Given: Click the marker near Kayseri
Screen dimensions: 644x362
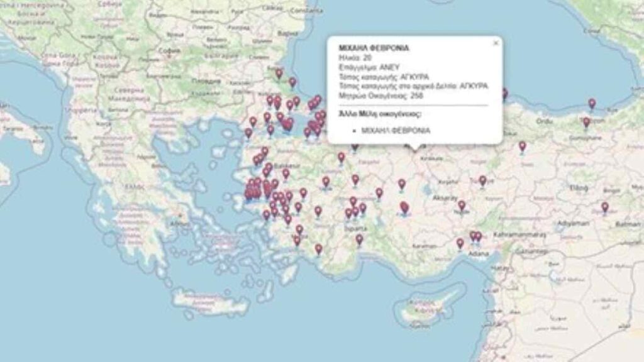Looking at the screenshot, I should coord(482,180).
